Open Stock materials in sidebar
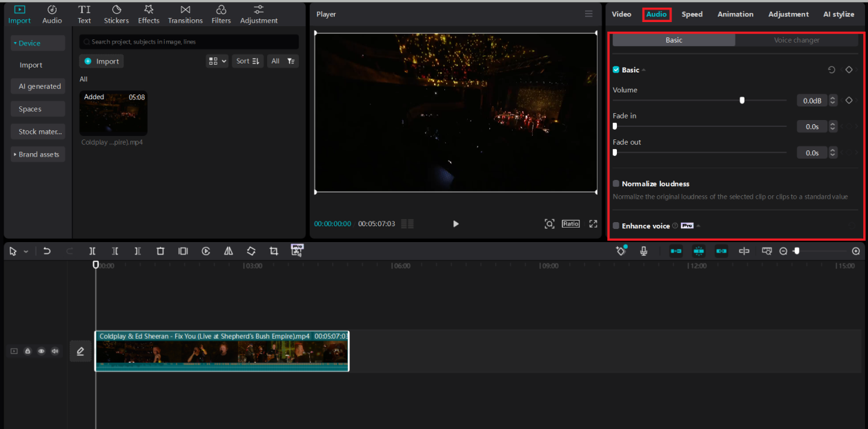The image size is (868, 429). 38,131
